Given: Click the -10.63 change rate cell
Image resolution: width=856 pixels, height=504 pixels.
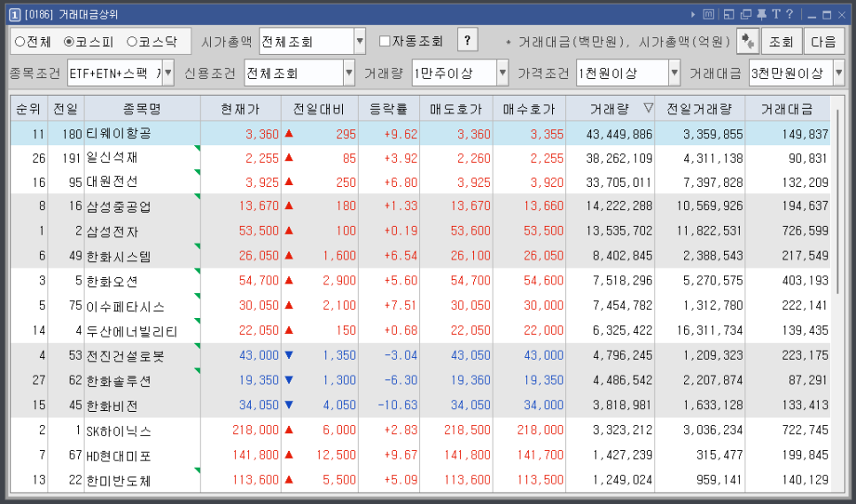Looking at the screenshot, I should tap(396, 406).
